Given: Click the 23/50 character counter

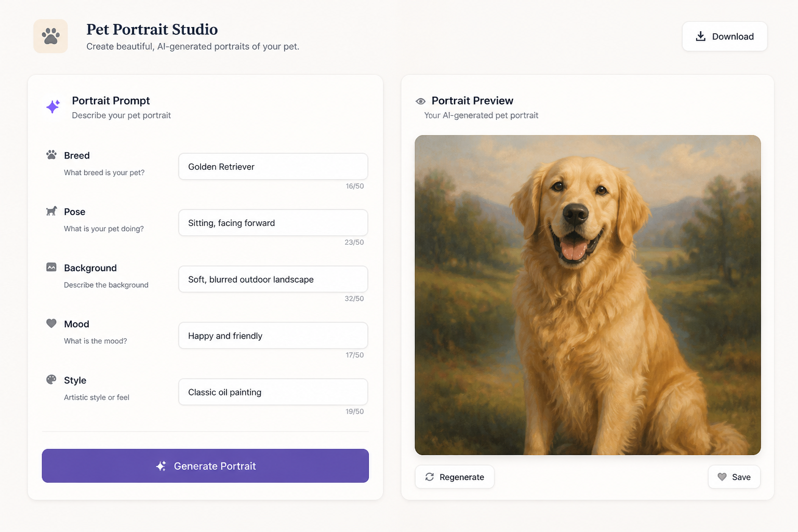Looking at the screenshot, I should (354, 242).
